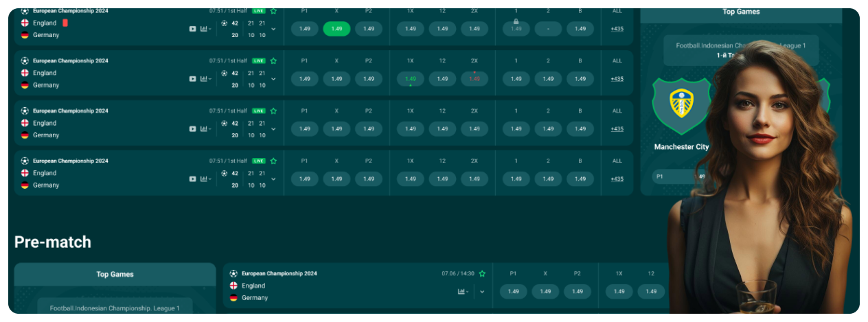868x322 pixels.
Task: Pick the red falling 2X odds 1.49
Action: pos(475,78)
